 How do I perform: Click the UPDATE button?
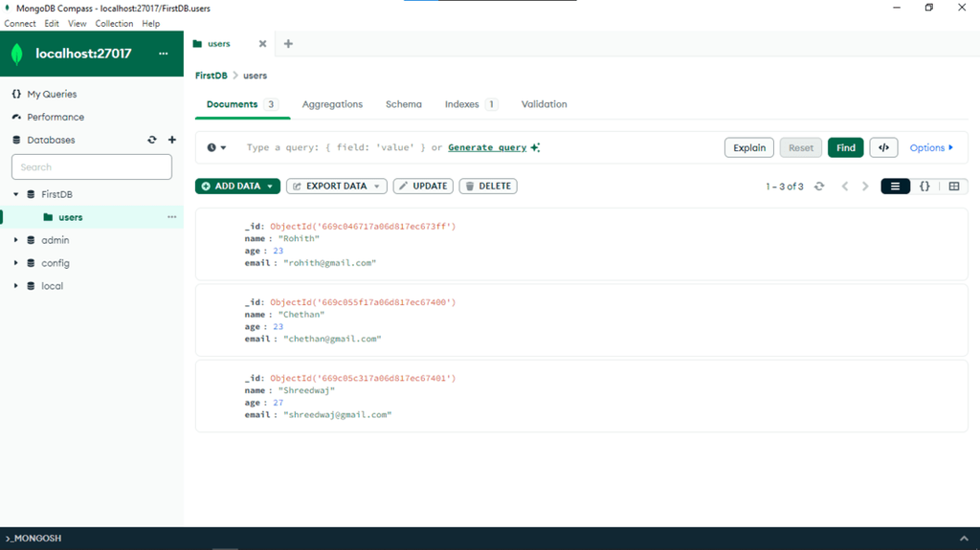point(423,187)
